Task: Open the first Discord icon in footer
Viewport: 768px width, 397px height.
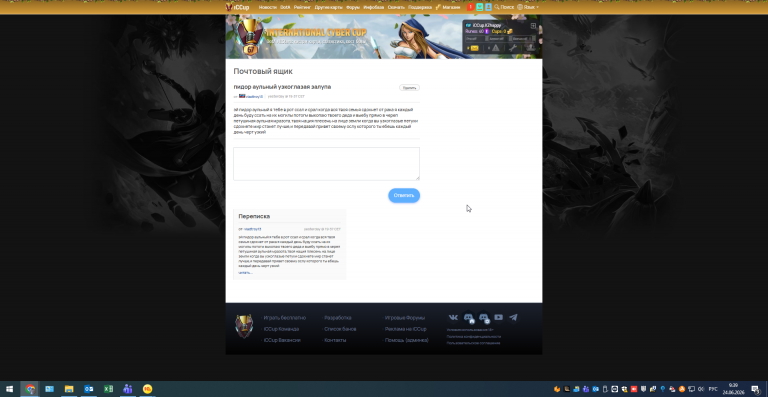Action: [x=469, y=318]
